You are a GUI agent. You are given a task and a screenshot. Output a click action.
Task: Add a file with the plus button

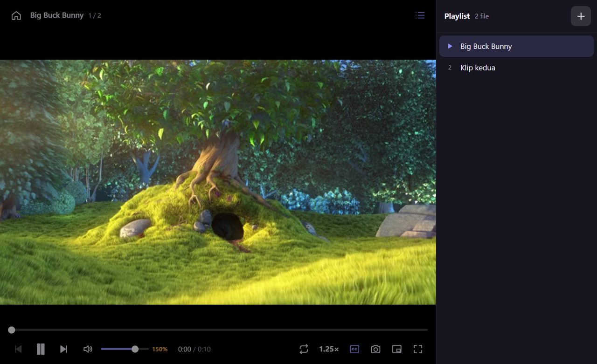pyautogui.click(x=581, y=16)
